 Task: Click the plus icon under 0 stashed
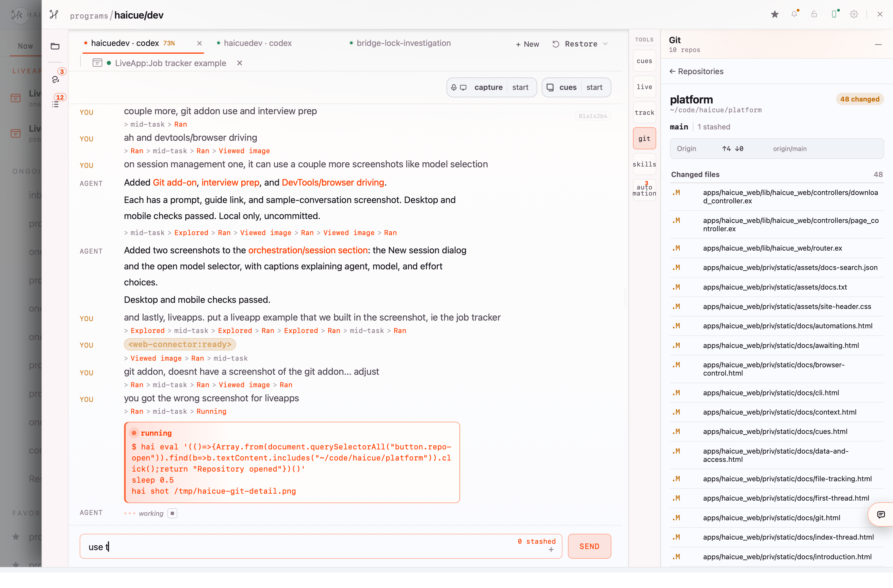(x=551, y=549)
